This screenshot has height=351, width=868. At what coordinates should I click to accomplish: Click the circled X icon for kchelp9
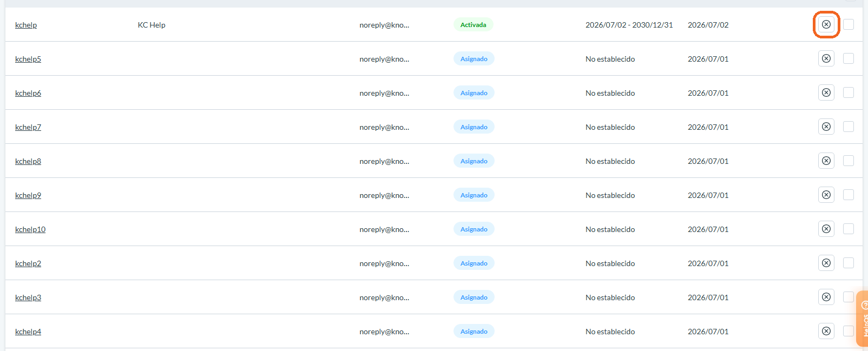[x=826, y=195]
